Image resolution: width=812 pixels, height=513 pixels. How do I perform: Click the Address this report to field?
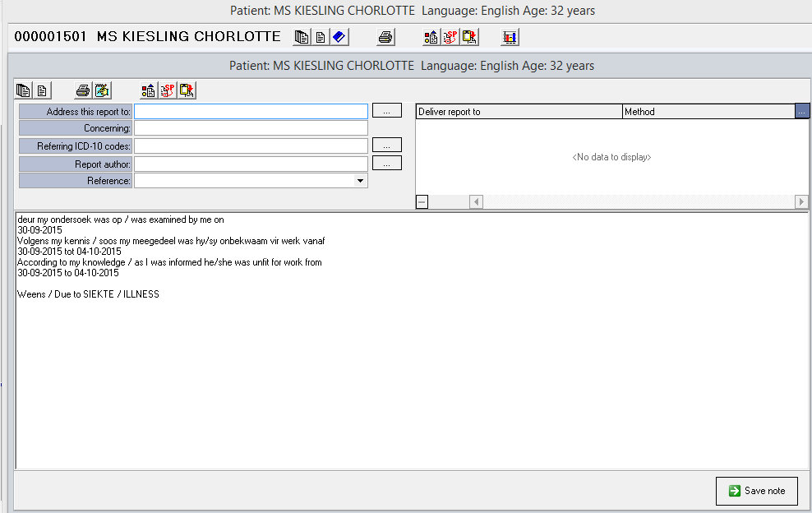(251, 111)
